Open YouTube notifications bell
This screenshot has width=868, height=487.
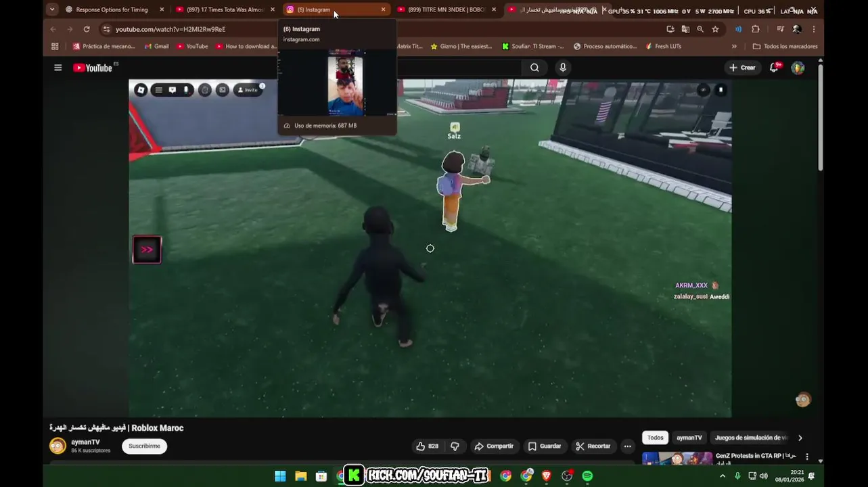pyautogui.click(x=774, y=68)
